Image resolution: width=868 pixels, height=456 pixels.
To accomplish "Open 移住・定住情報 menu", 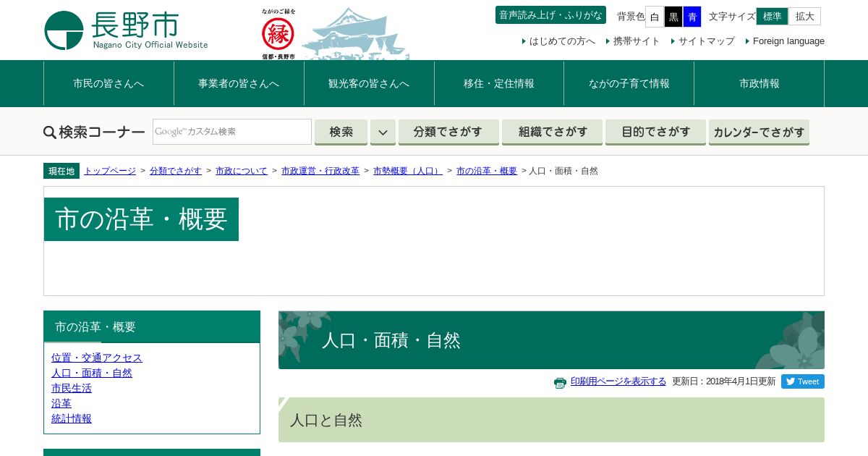I will click(x=499, y=84).
